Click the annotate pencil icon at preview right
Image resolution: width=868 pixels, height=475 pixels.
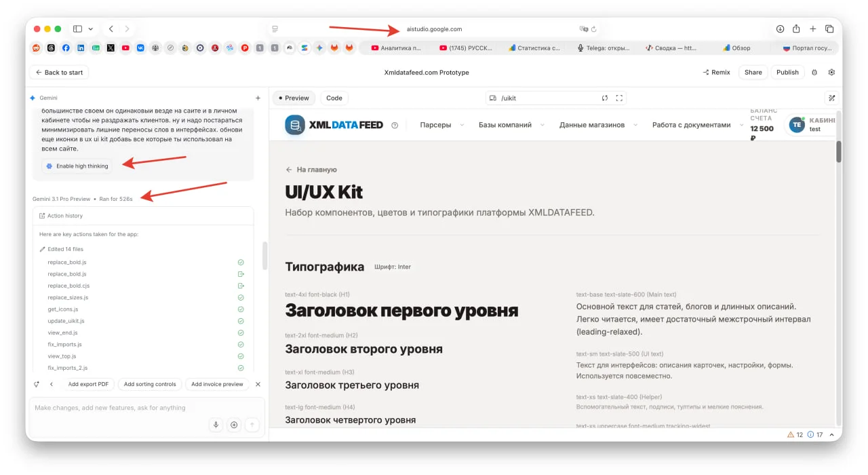point(832,98)
